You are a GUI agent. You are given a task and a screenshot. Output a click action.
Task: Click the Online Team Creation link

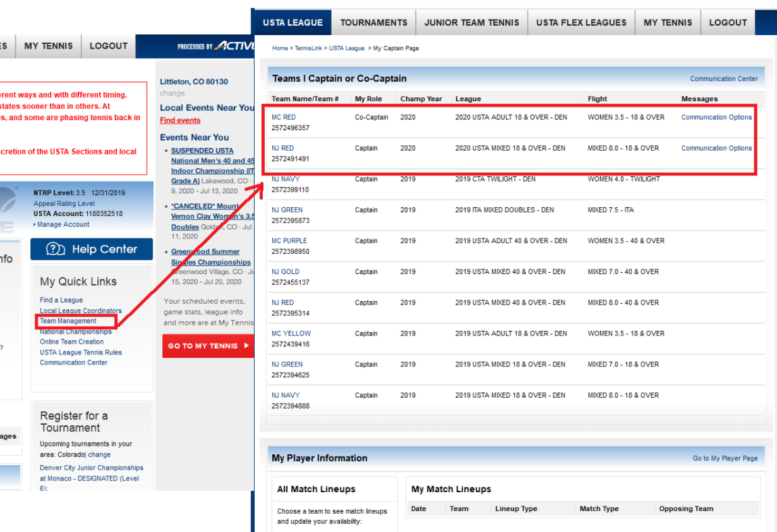(72, 342)
